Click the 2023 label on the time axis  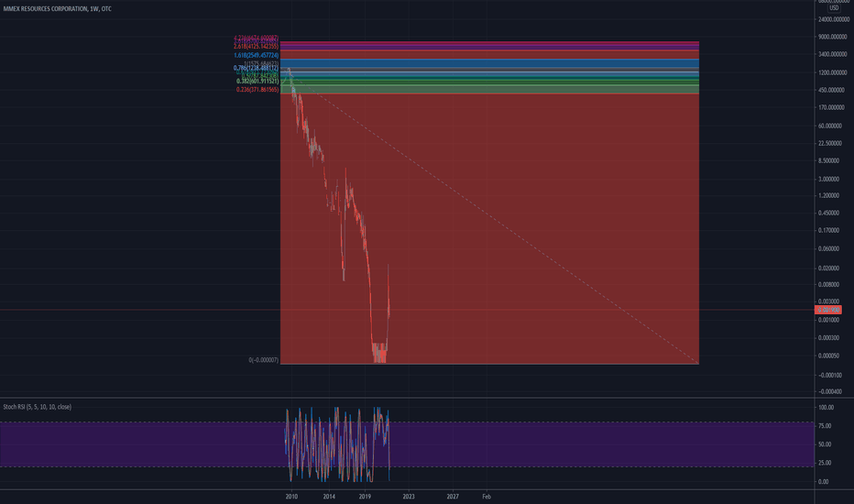pyautogui.click(x=409, y=497)
